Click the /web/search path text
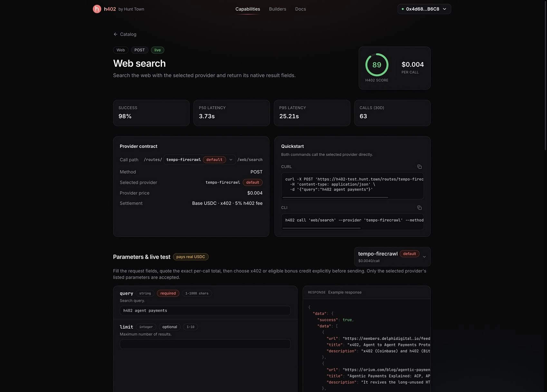This screenshot has height=392, width=547. click(x=250, y=160)
